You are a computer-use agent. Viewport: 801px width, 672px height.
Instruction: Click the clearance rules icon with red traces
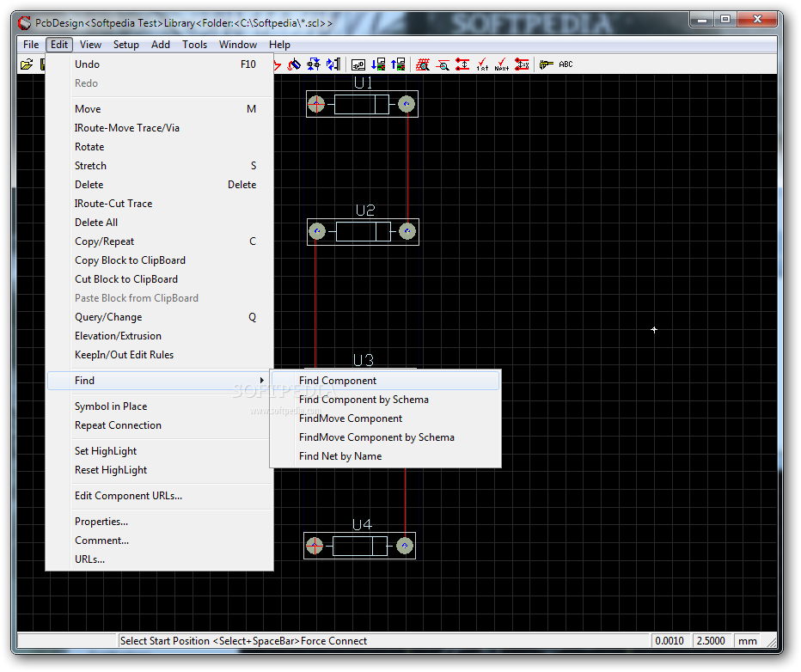point(522,64)
